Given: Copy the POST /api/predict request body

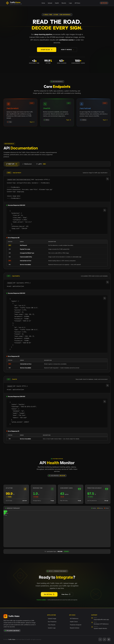Looking at the screenshot, I should (107, 179).
